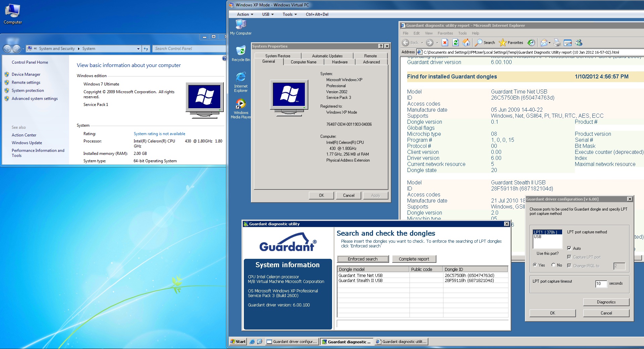Expand the USB menu in Virtual PC
The width and height of the screenshot is (644, 349).
268,14
